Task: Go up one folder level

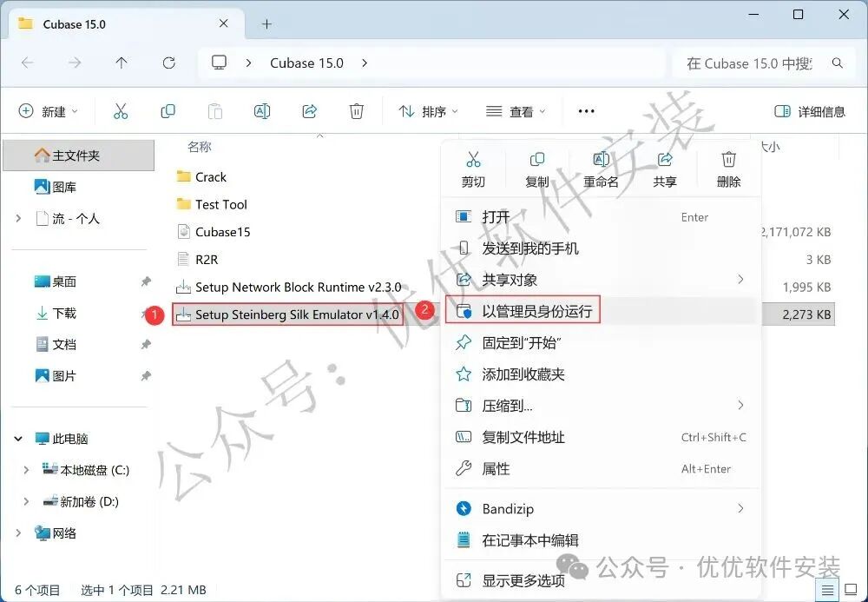Action: 122,63
